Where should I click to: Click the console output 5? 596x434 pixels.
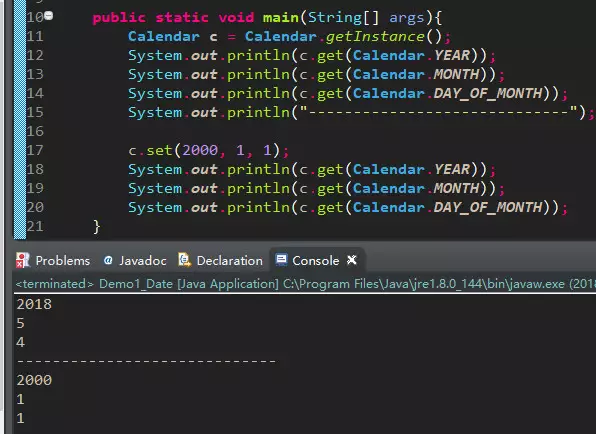click(x=21, y=323)
